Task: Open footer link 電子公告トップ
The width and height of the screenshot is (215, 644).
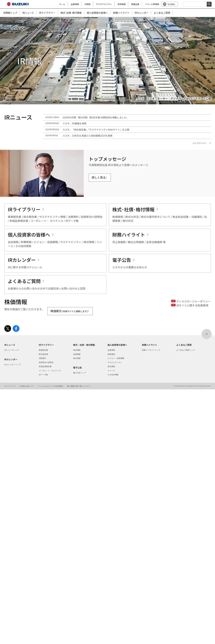Action: click(x=80, y=373)
